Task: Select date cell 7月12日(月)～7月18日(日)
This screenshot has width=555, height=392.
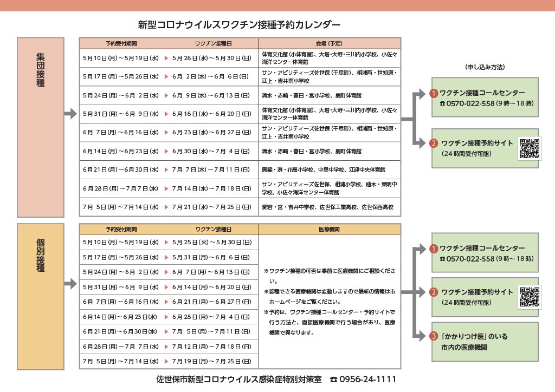Action: click(x=212, y=347)
